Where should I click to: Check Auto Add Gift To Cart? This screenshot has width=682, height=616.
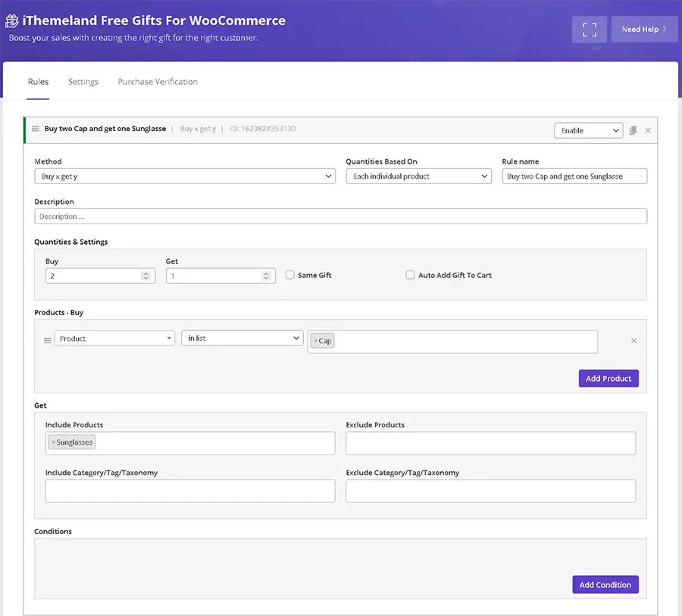[x=410, y=275]
